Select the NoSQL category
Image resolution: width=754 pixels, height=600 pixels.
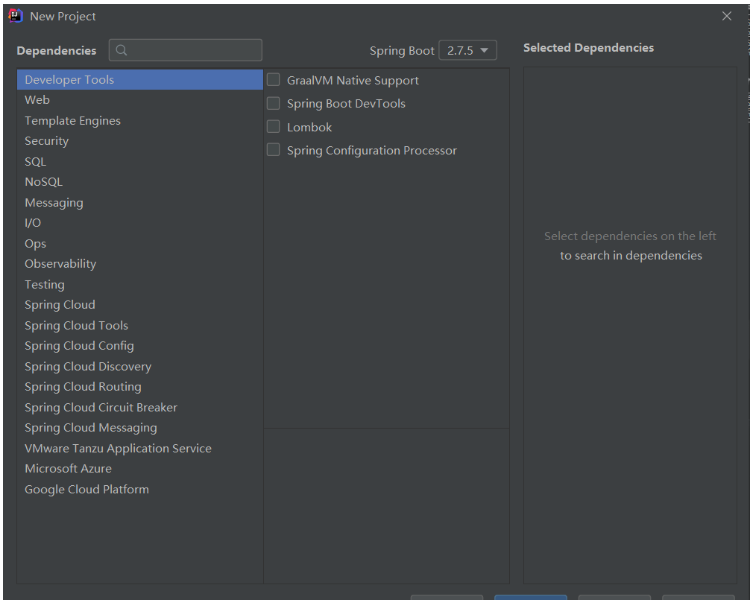(x=43, y=182)
